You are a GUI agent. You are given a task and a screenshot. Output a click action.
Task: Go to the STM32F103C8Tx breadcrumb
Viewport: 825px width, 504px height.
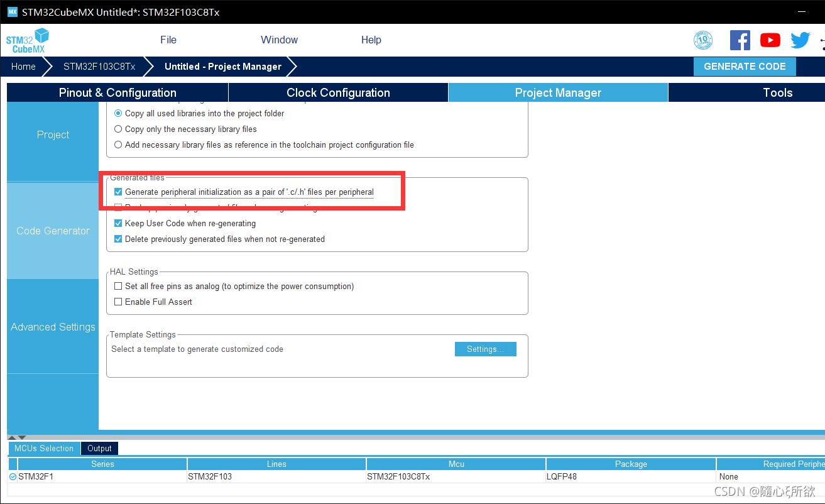tap(99, 66)
